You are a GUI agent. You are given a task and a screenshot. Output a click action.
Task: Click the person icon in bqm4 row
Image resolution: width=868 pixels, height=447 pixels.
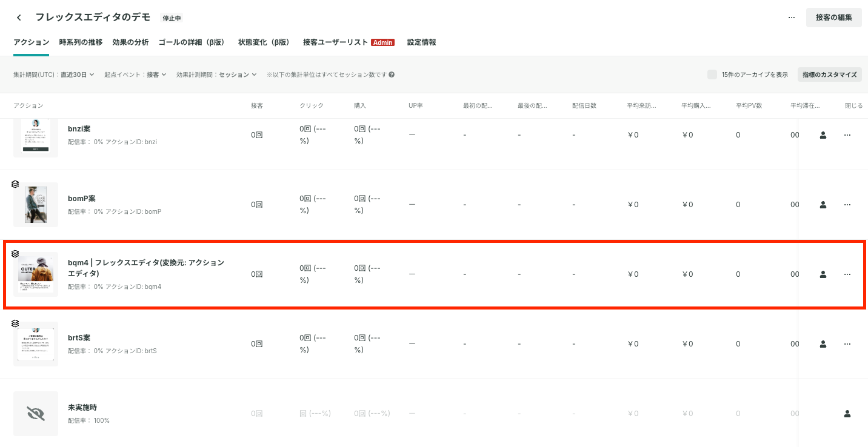[823, 274]
